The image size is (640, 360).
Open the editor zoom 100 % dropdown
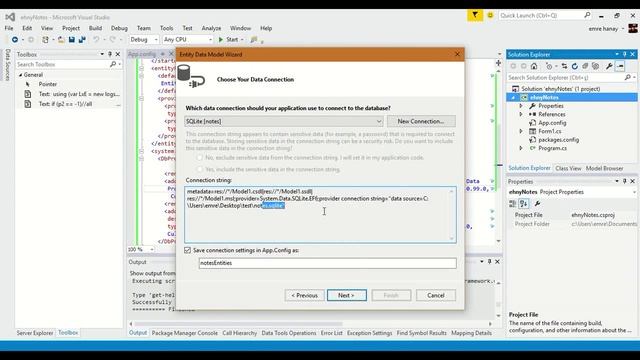[151, 249]
